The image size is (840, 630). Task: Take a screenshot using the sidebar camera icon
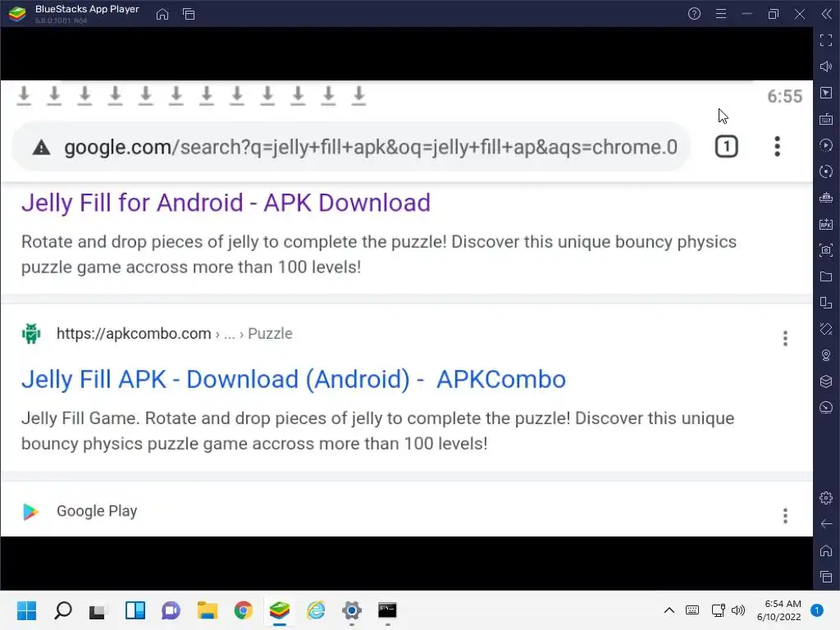coord(826,250)
